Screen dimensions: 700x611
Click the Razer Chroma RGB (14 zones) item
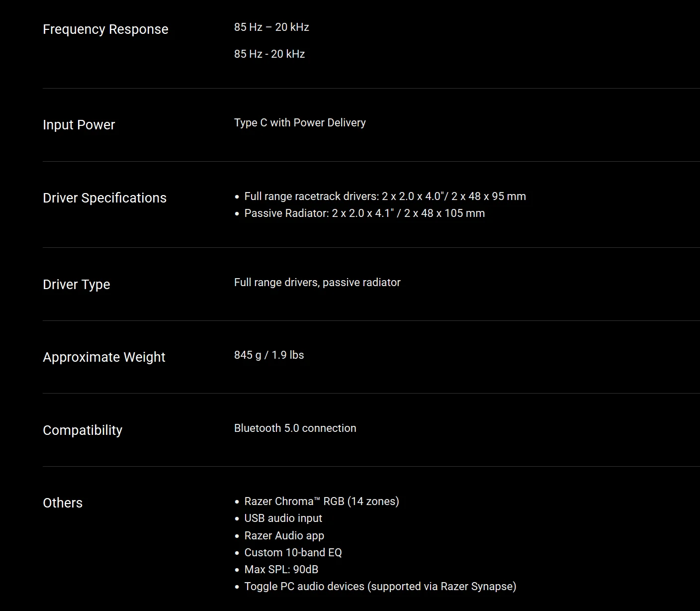point(322,502)
